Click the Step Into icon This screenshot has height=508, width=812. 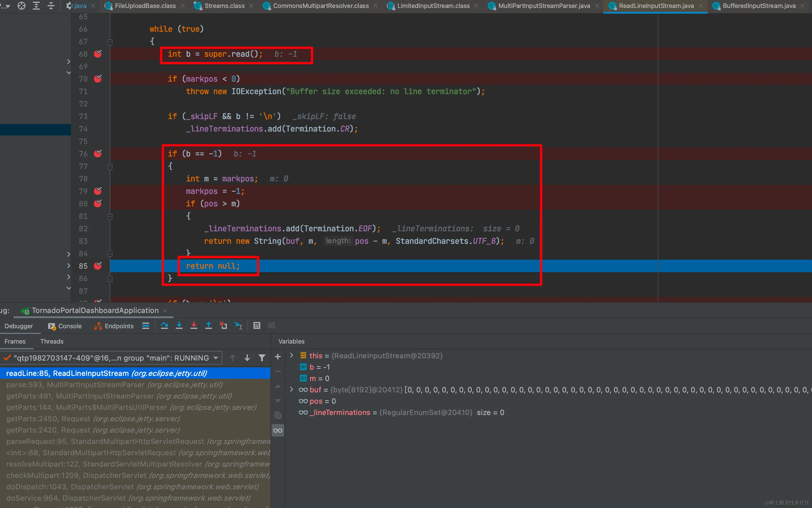(x=179, y=325)
